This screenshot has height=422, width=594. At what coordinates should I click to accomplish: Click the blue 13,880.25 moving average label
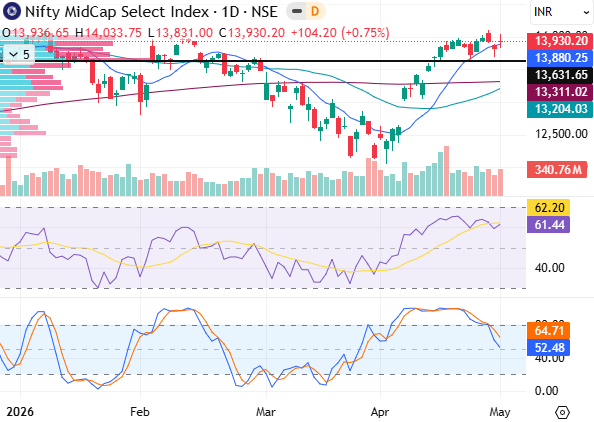[560, 58]
